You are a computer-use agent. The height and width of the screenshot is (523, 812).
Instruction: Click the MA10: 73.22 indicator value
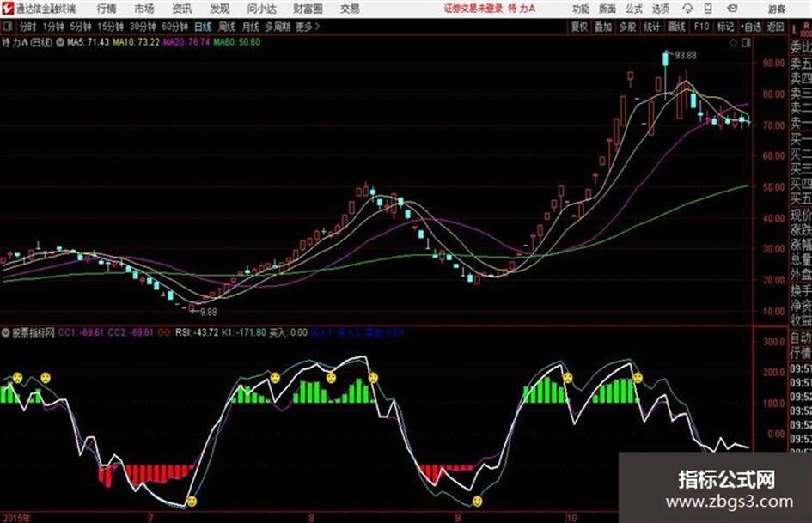[137, 42]
